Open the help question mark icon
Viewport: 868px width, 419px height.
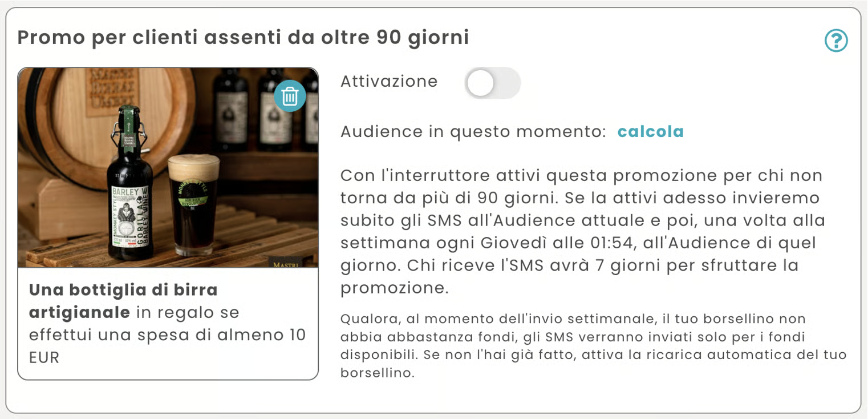pyautogui.click(x=836, y=41)
